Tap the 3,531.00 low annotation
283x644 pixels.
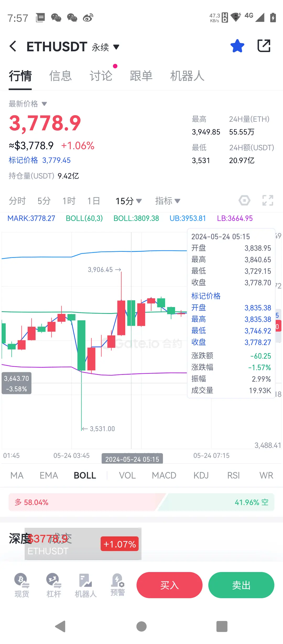(99, 429)
